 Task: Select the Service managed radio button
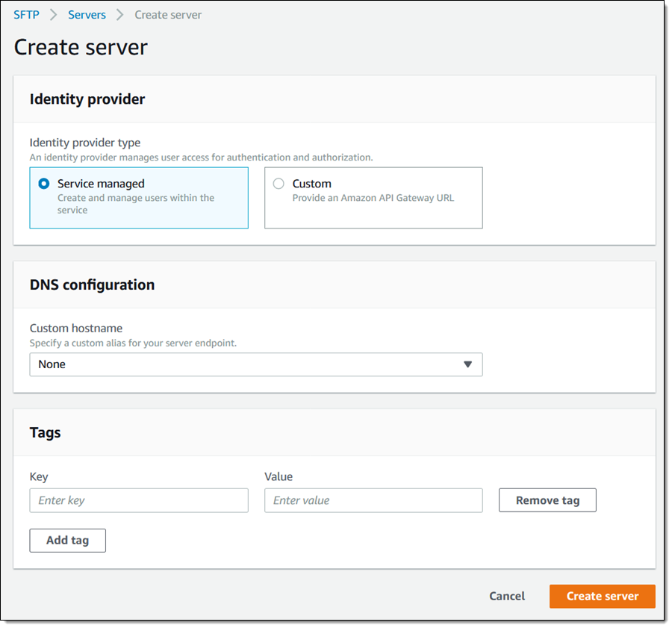point(44,184)
